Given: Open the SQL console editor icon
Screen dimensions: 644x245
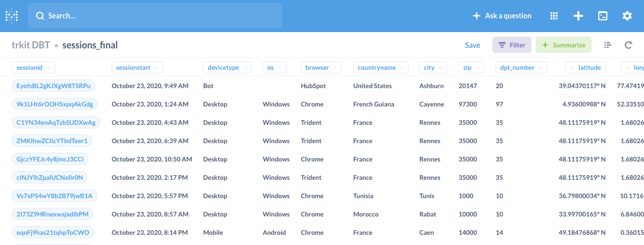Looking at the screenshot, I should pos(602,16).
